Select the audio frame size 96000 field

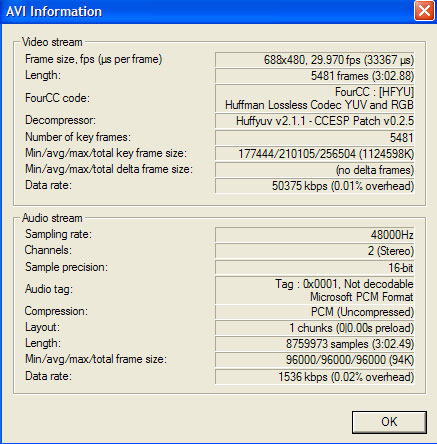click(315, 360)
